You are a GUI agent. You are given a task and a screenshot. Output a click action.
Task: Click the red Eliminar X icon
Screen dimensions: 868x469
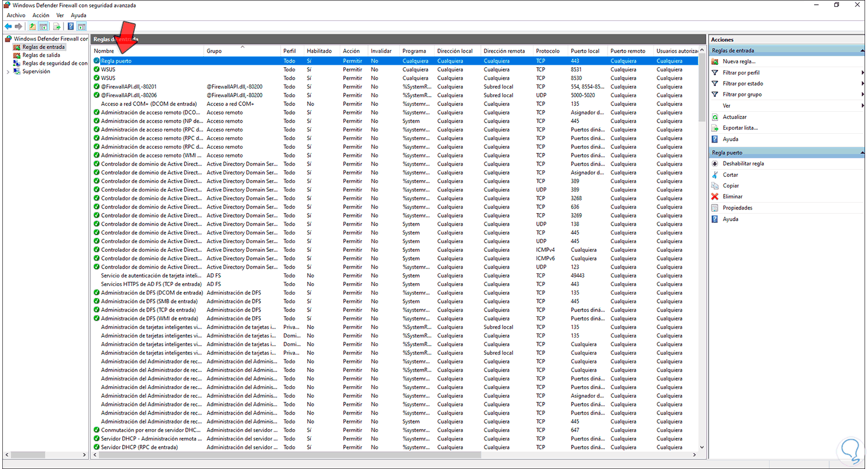715,197
